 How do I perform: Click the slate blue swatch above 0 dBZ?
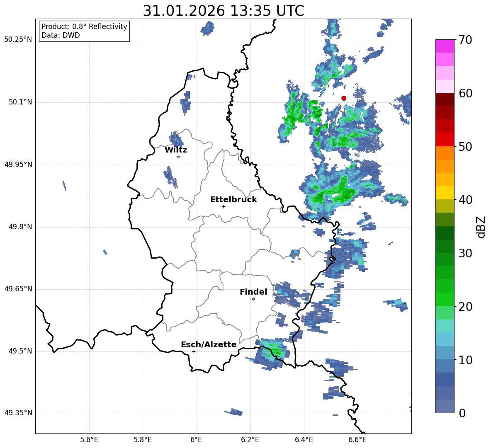point(445,406)
